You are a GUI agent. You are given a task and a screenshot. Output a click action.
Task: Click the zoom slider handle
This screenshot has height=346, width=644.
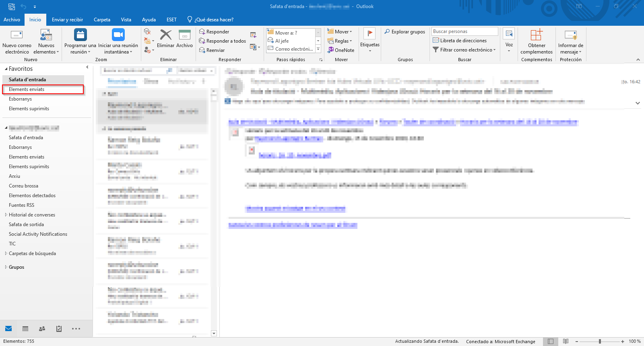tap(600, 342)
